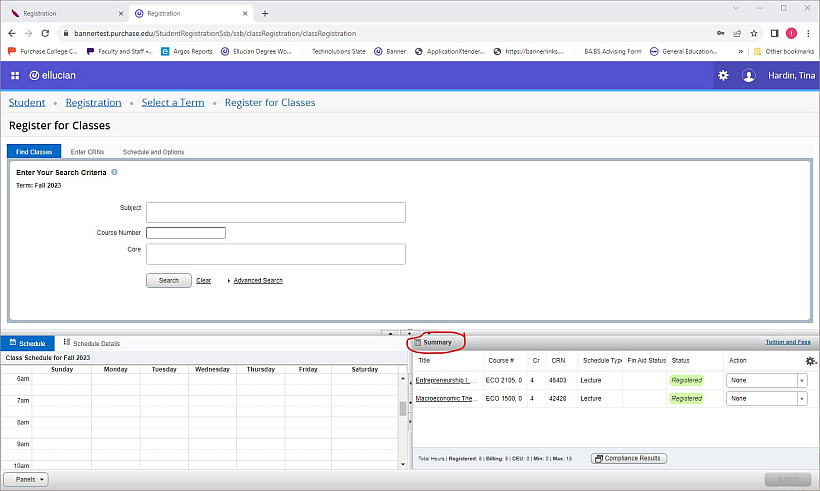The image size is (820, 491).
Task: Click the Course Number text box
Action: [x=185, y=233]
